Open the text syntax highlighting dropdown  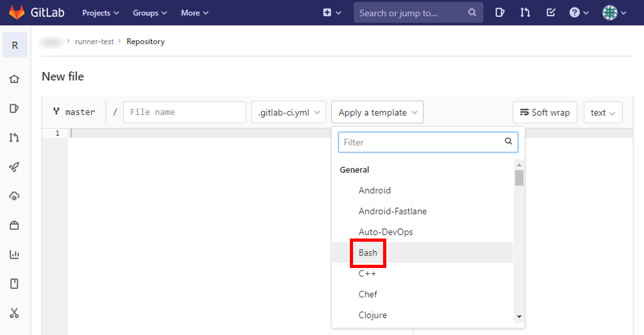coord(603,112)
